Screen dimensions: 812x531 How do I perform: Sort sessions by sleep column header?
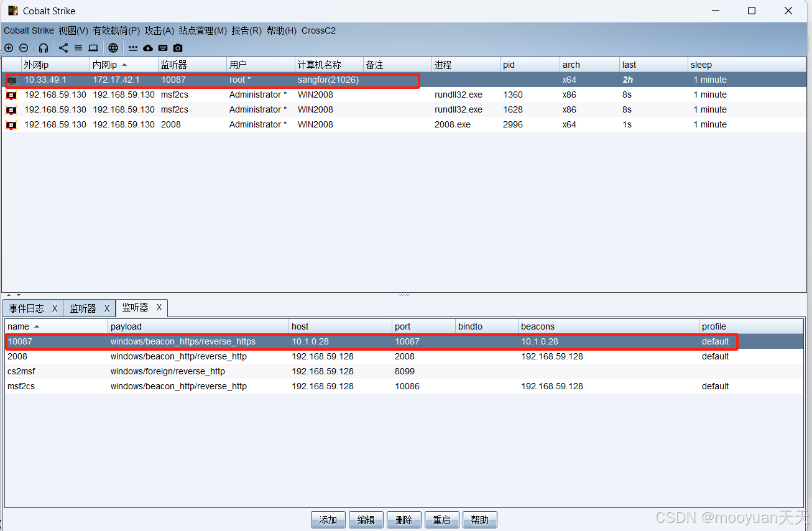point(746,65)
